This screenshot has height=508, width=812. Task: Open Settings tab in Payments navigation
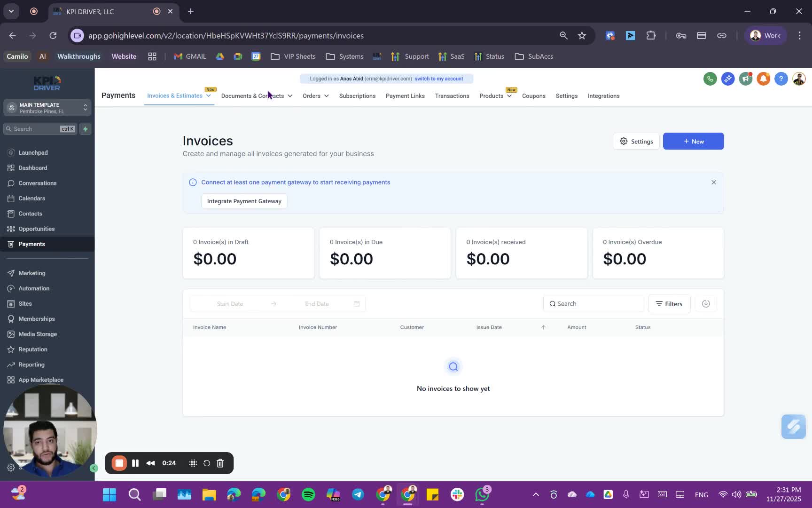pyautogui.click(x=567, y=95)
